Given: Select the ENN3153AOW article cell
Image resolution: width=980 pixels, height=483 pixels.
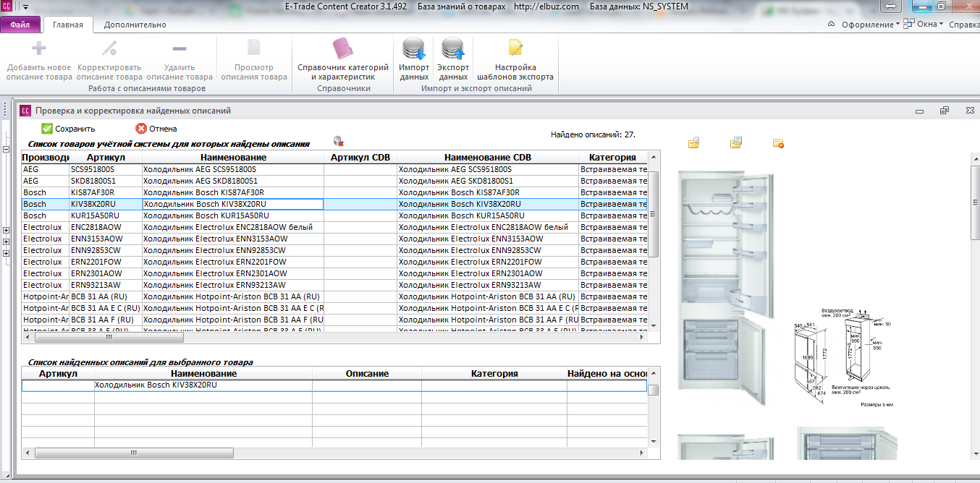Looking at the screenshot, I should coord(105,239).
